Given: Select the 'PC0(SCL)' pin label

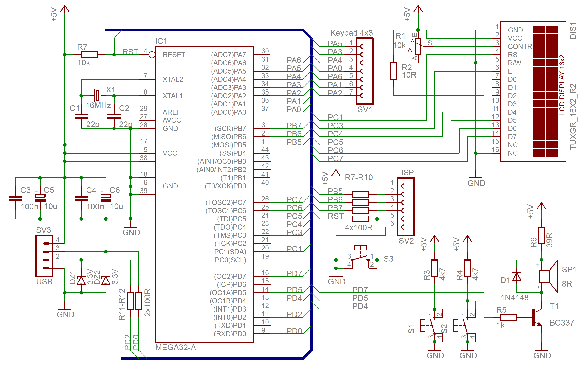Looking at the screenshot, I should tap(230, 260).
